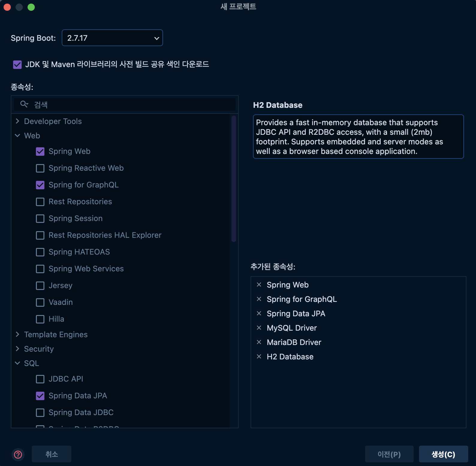Image resolution: width=476 pixels, height=466 pixels.
Task: Uncheck the Spring Web checkbox
Action: tap(40, 152)
